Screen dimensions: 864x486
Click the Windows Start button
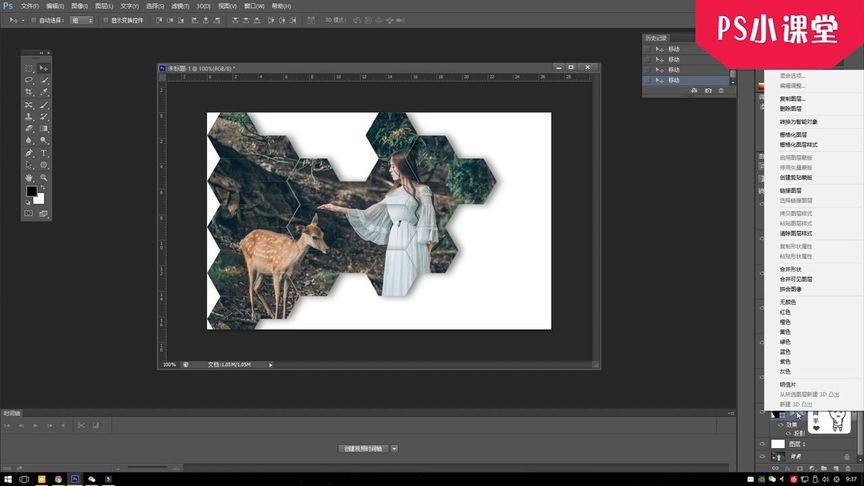click(x=8, y=479)
